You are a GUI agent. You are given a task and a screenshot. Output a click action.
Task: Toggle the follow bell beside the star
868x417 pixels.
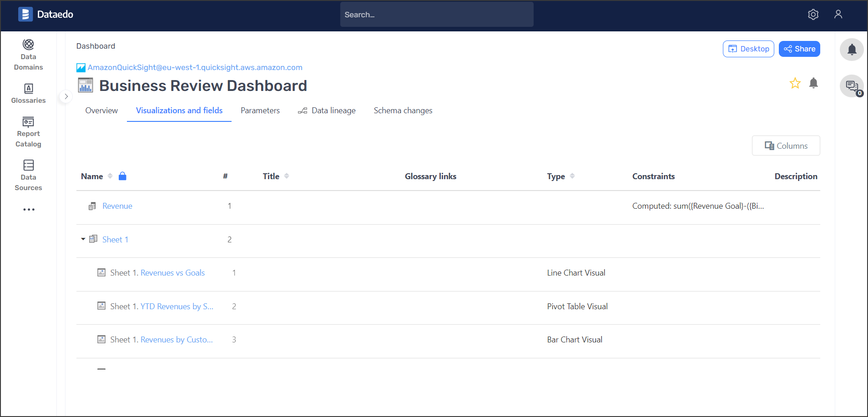813,83
